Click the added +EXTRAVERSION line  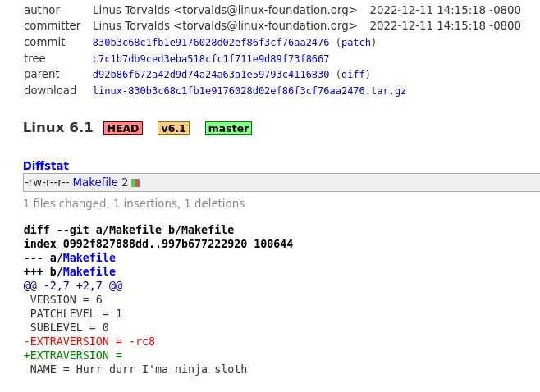[73, 355]
